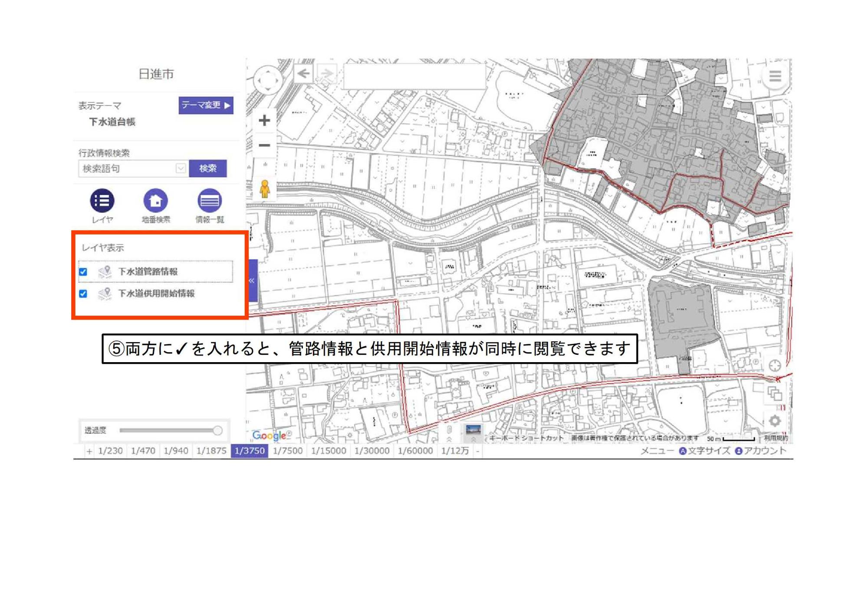Open the map settings gear icon
The height and width of the screenshot is (614, 868).
click(775, 420)
